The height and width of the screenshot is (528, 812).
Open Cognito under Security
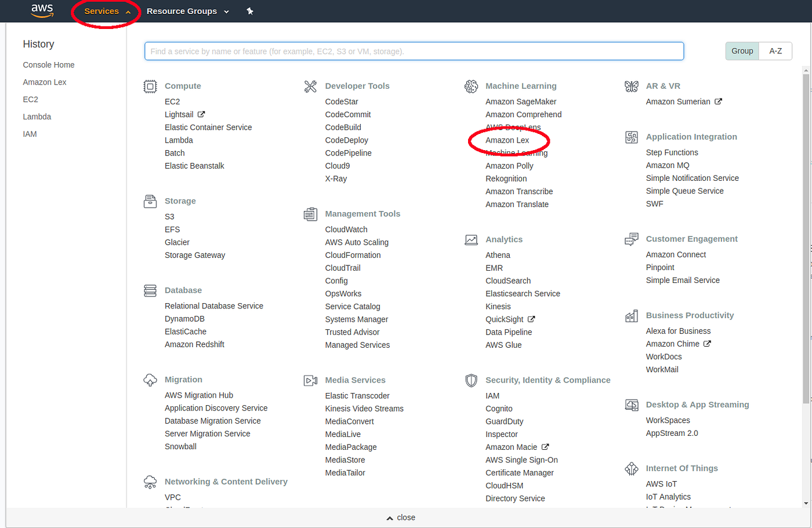(x=499, y=409)
